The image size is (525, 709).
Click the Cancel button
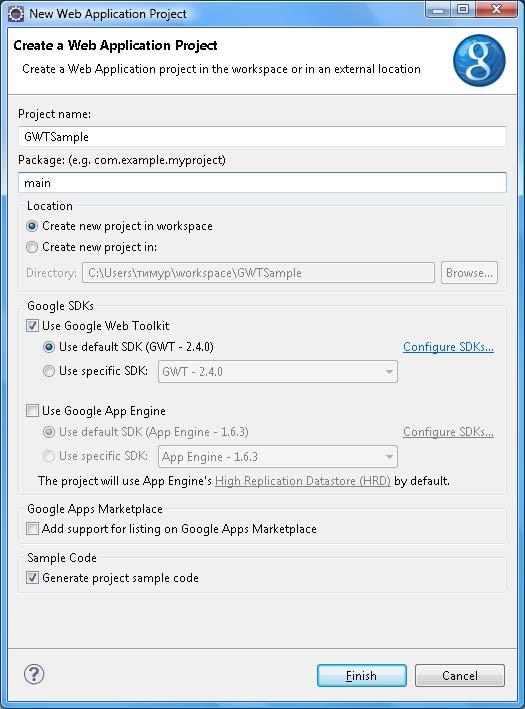[460, 676]
